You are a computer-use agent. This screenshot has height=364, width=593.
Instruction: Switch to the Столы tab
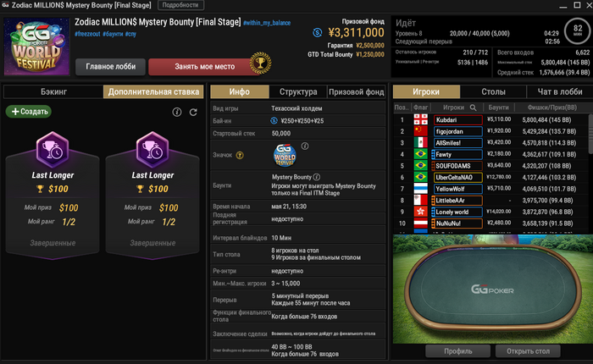(x=493, y=92)
